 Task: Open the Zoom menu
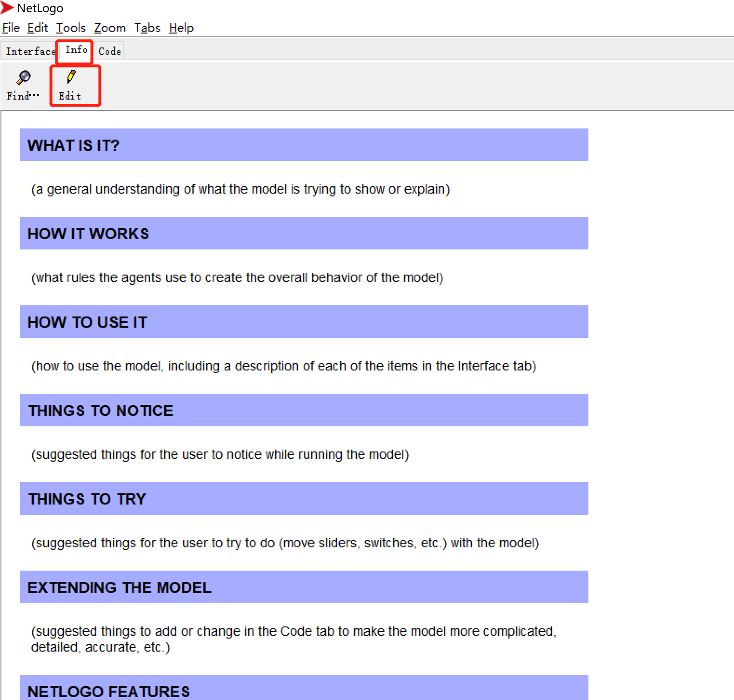[110, 28]
